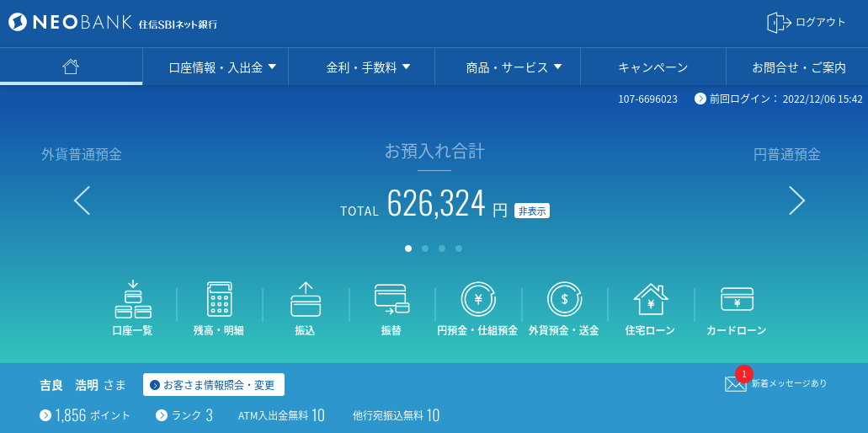Image resolution: width=868 pixels, height=433 pixels.
Task: Click 他行宛振込無料 10 text
Action: tap(396, 415)
